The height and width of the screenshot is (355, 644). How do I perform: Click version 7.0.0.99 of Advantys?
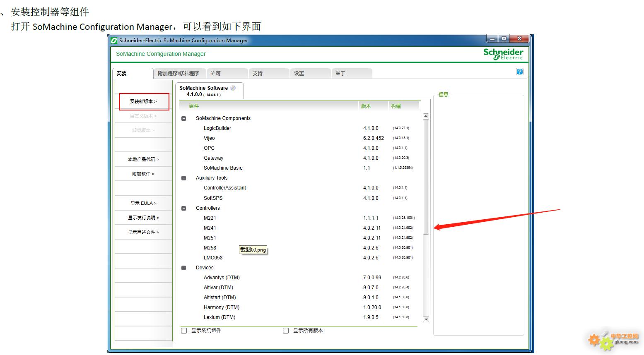pos(372,278)
